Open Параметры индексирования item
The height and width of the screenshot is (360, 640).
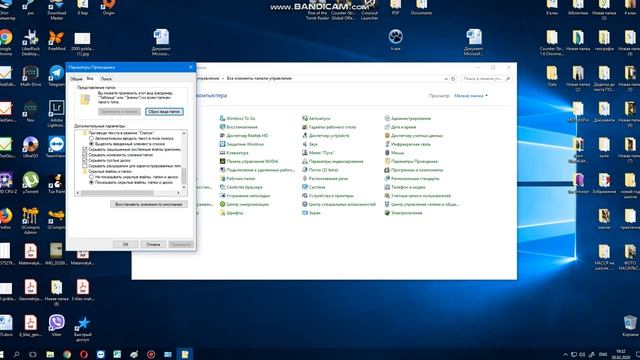(333, 161)
